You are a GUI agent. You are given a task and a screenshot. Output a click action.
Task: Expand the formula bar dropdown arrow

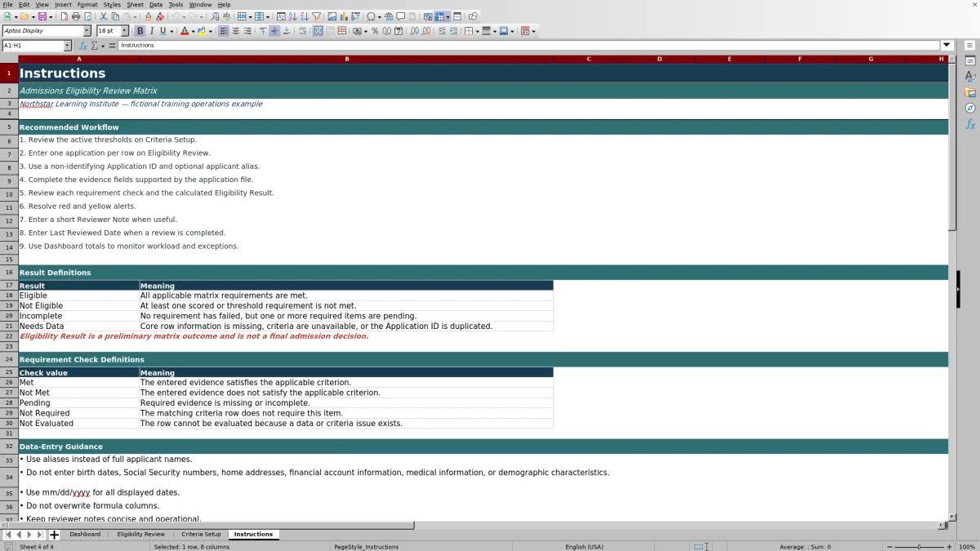[x=947, y=46]
